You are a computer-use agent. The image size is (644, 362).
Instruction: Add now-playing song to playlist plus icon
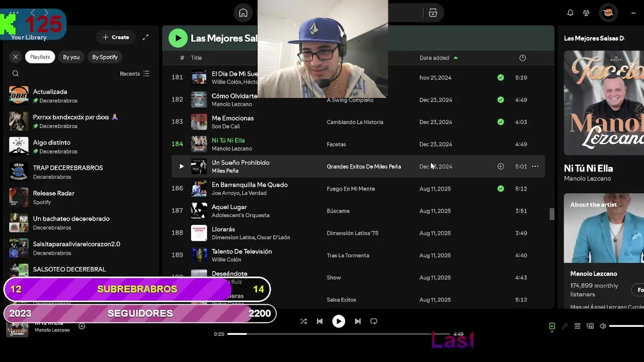tap(82, 326)
